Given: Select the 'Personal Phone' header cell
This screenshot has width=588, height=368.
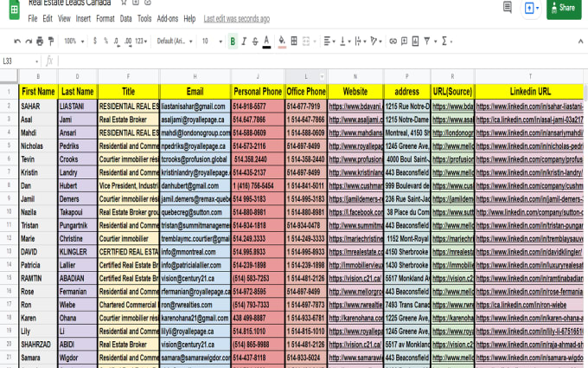Looking at the screenshot, I should (258, 91).
